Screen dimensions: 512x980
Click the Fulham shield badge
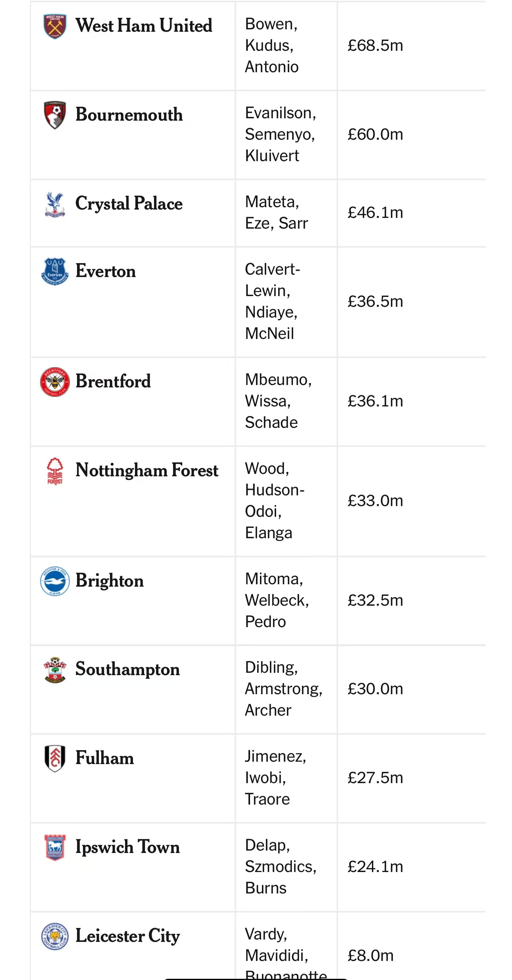(x=55, y=759)
